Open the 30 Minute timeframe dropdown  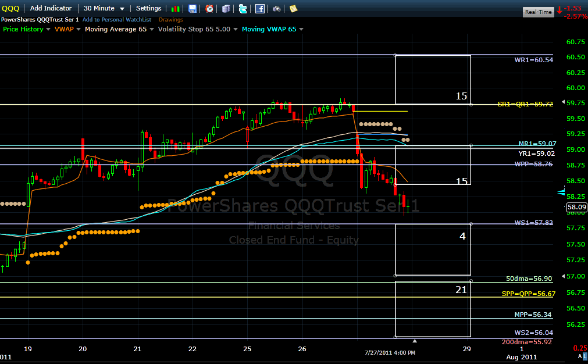(x=104, y=8)
